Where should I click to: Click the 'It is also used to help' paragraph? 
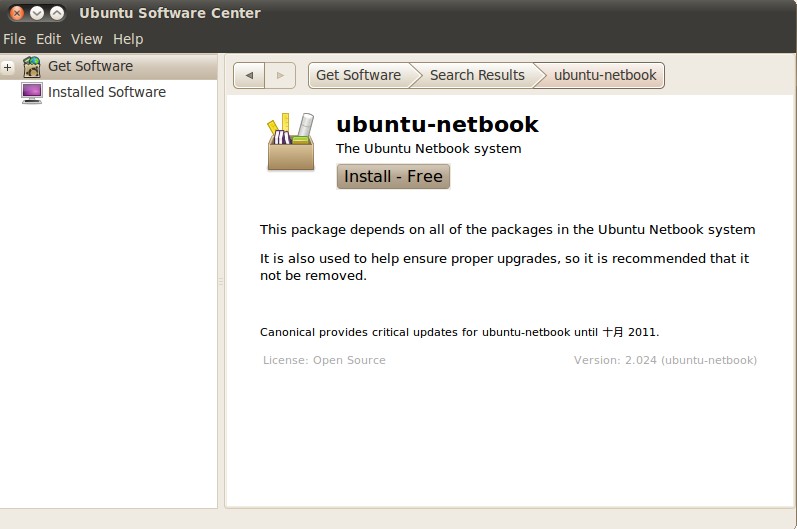pyautogui.click(x=504, y=267)
